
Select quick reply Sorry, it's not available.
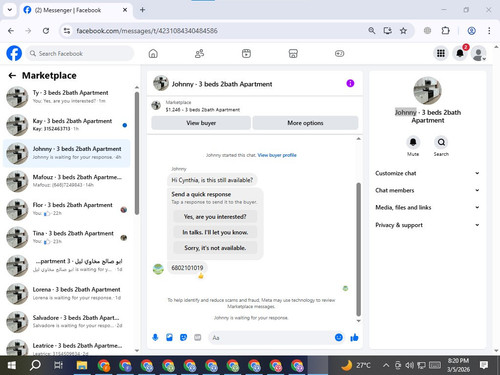(215, 248)
